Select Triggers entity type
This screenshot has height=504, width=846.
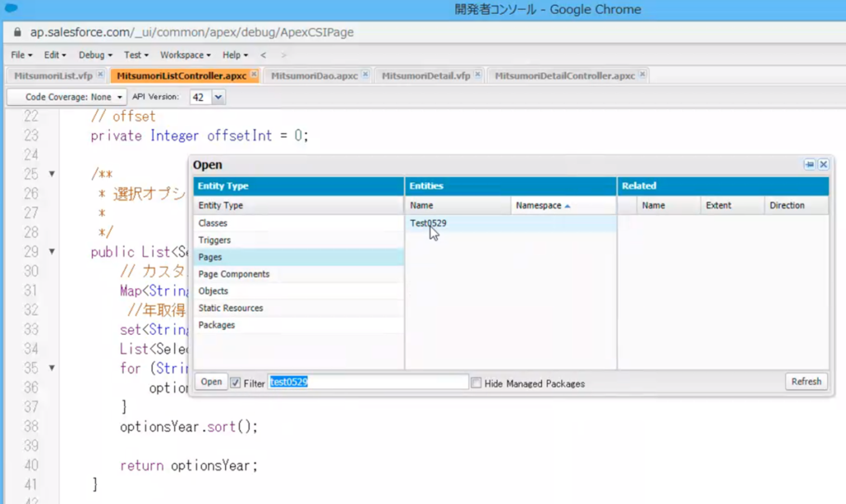pos(299,240)
